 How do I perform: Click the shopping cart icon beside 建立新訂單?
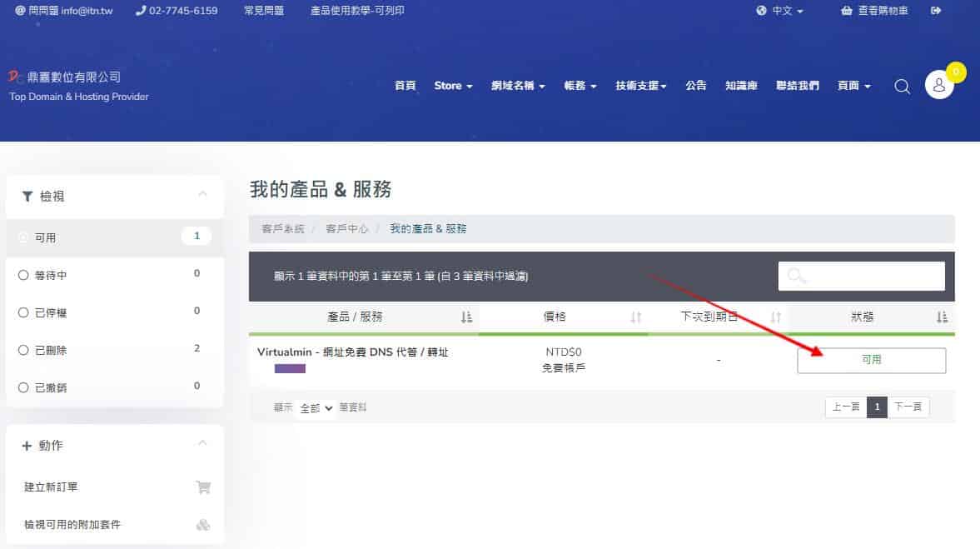(202, 487)
